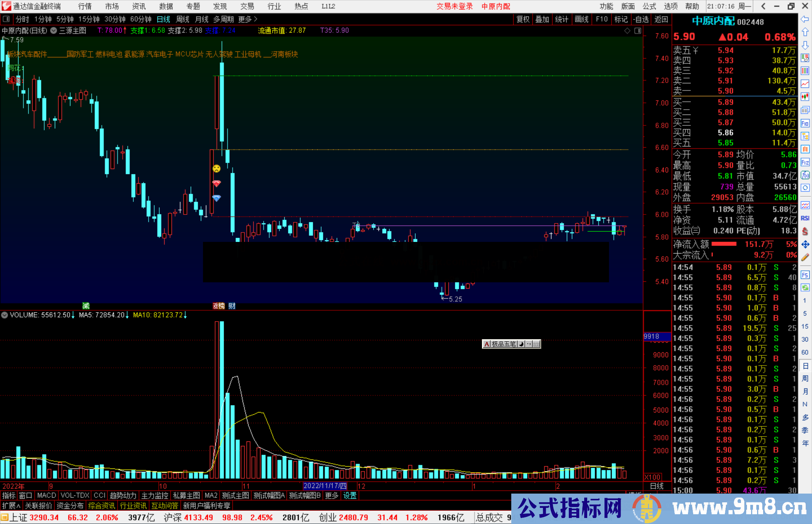Click the RSI indicator sidebar icon
812x524 pixels.
(x=805, y=218)
